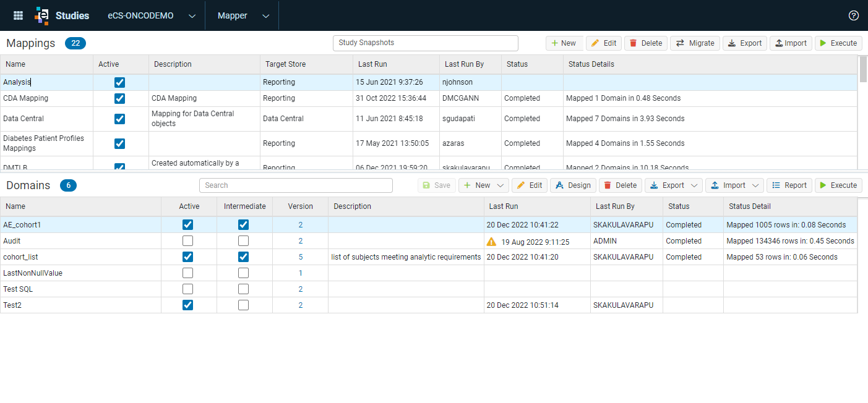Open version 5 link for cohort_list

click(301, 257)
